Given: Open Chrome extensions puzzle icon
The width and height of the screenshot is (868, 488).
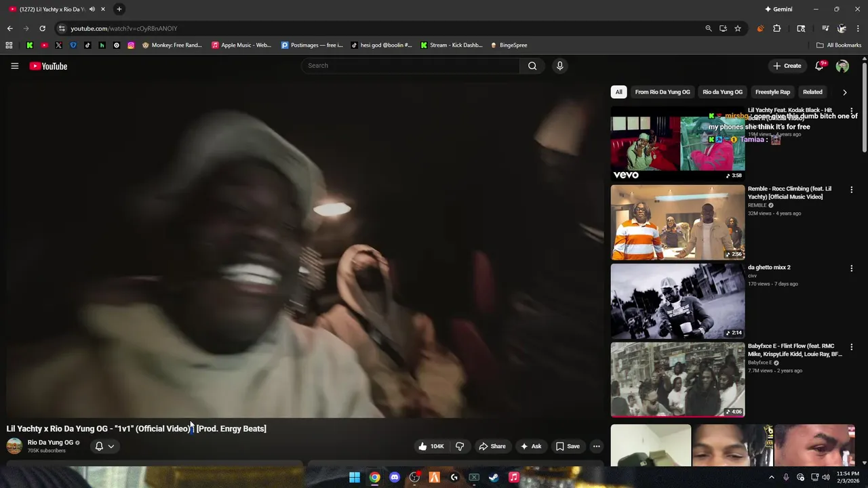Looking at the screenshot, I should click(777, 28).
